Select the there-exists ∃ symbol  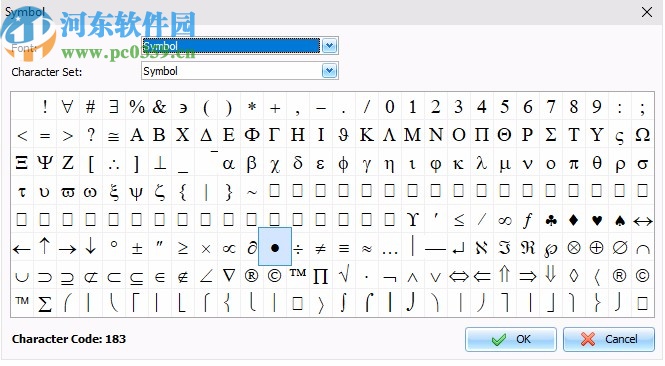pos(113,107)
